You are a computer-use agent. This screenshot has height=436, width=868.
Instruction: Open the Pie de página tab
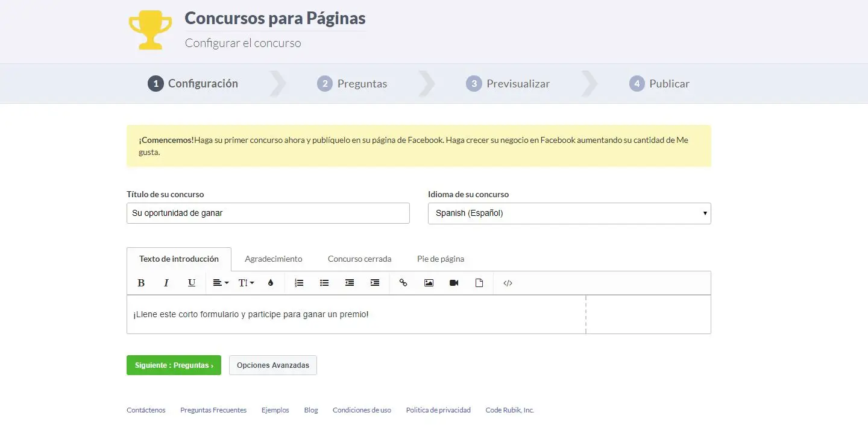point(441,259)
